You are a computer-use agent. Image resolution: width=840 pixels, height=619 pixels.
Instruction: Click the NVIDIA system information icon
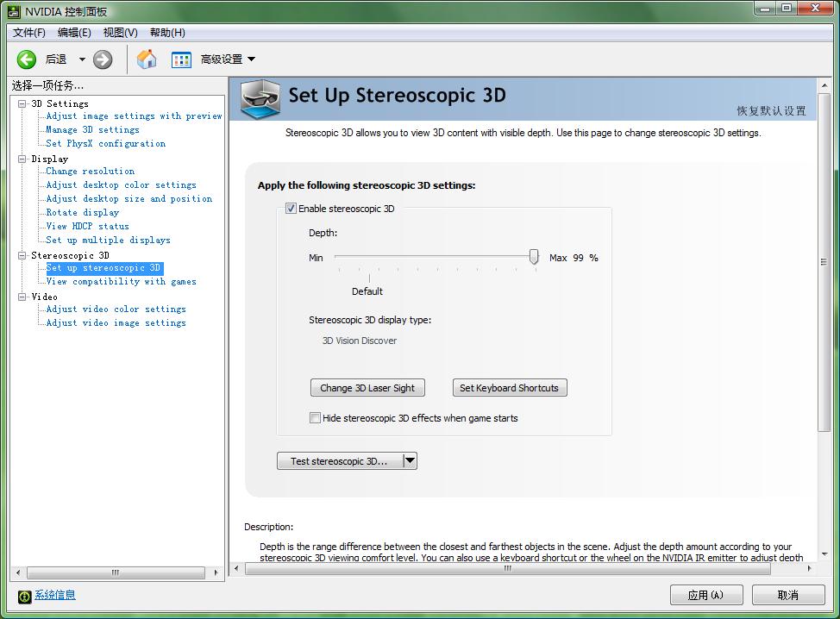click(x=25, y=596)
